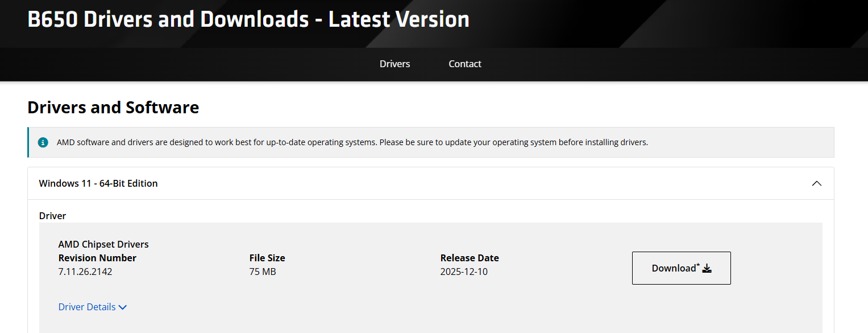Click the info icon in the notice banner
This screenshot has height=333, width=868.
tap(43, 142)
